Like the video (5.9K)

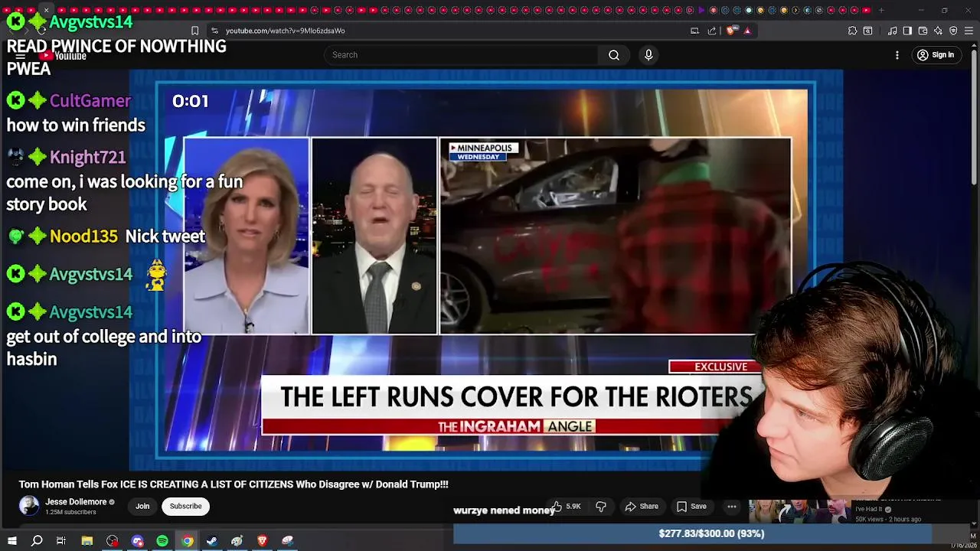(566, 507)
